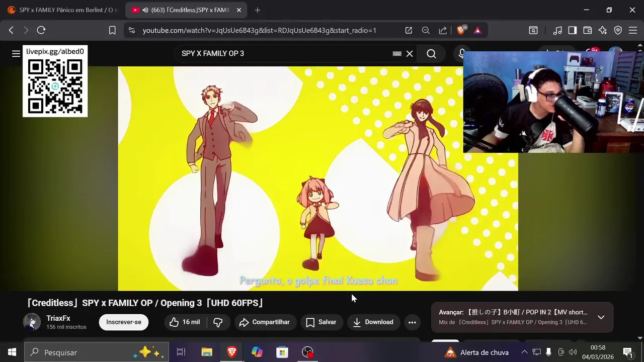Subscribe via the Inscrever-se button
Screen dimensions: 644x362
pyautogui.click(x=124, y=322)
